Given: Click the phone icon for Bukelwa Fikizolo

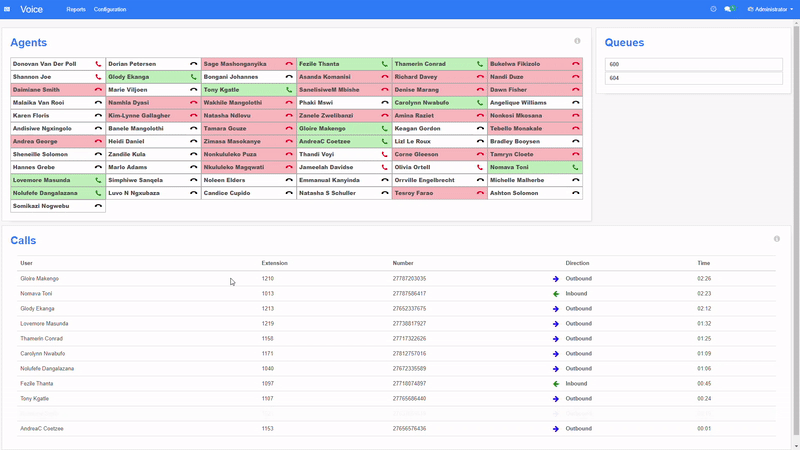Looking at the screenshot, I should coord(576,64).
